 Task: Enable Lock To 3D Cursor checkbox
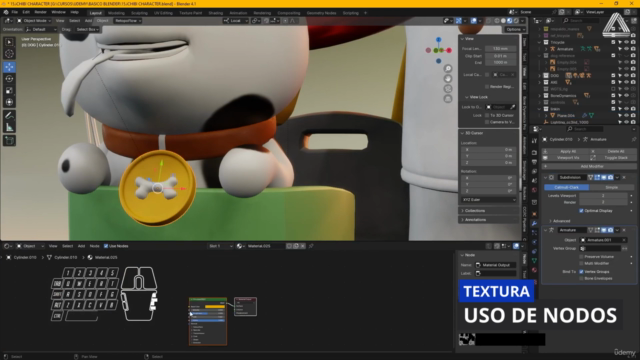click(x=487, y=116)
